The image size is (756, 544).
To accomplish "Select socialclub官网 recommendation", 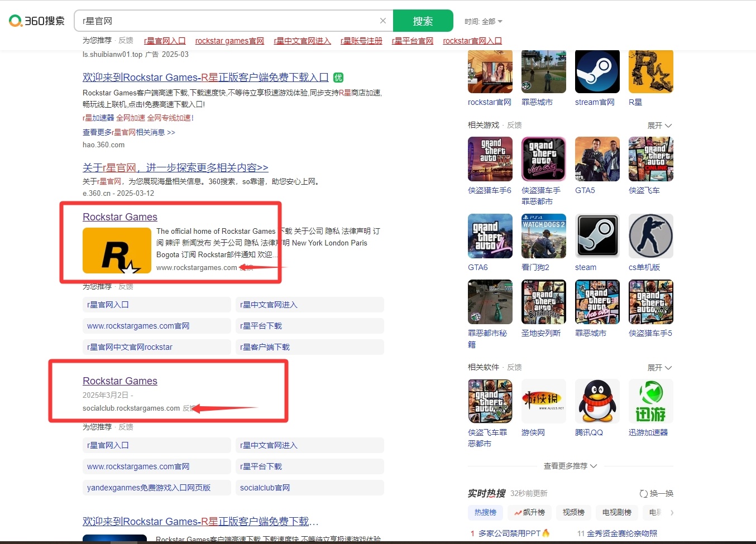I will 310,488.
